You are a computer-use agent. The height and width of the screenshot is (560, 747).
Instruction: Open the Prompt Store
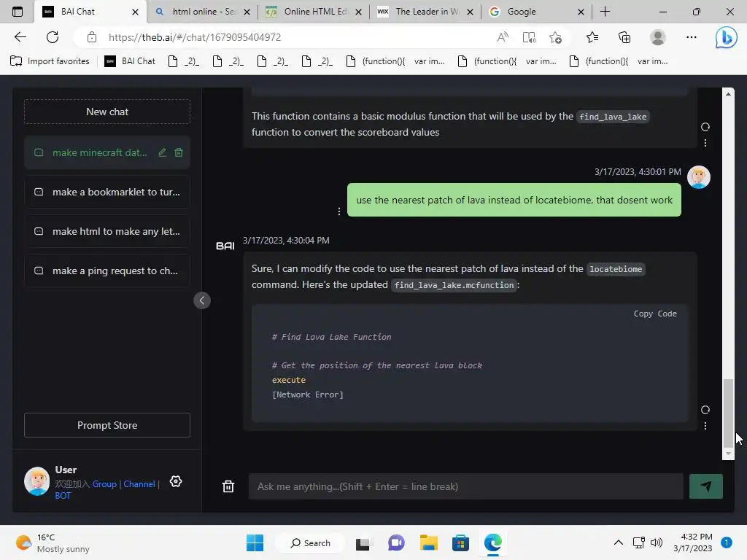point(107,425)
